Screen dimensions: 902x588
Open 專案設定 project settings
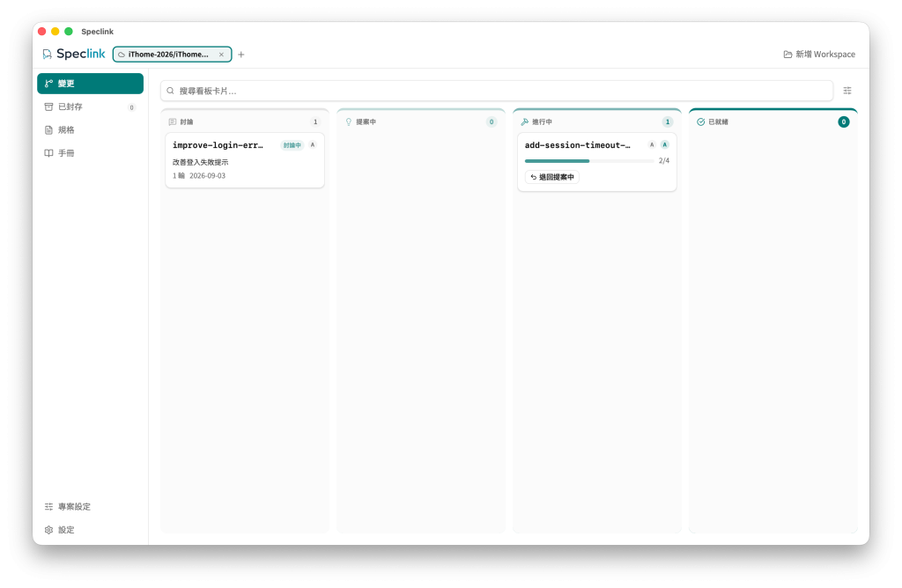[91, 506]
